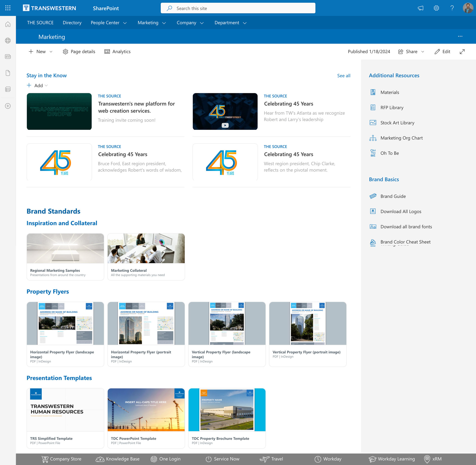This screenshot has height=465, width=476.
Task: Open Service Now in footer bar
Action: (222, 459)
